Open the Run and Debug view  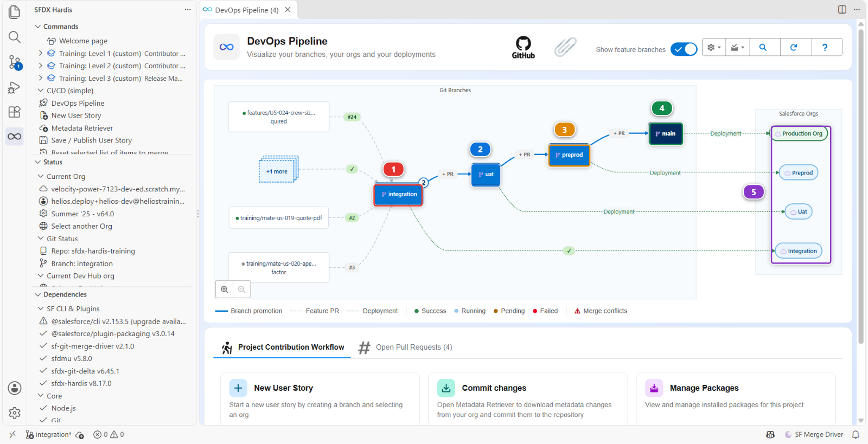point(15,87)
